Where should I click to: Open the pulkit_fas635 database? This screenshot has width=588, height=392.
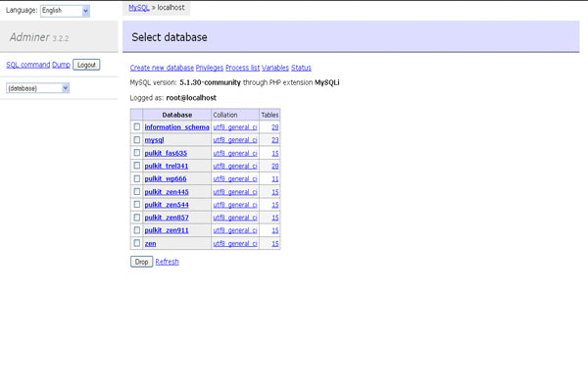coord(166,153)
